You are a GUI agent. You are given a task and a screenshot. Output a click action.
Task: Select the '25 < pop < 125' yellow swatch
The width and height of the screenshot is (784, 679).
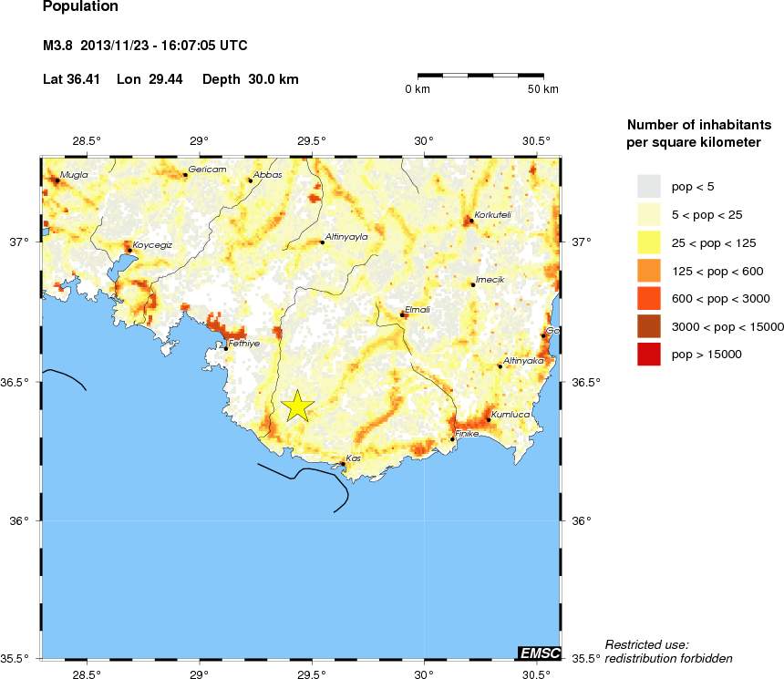(x=648, y=242)
